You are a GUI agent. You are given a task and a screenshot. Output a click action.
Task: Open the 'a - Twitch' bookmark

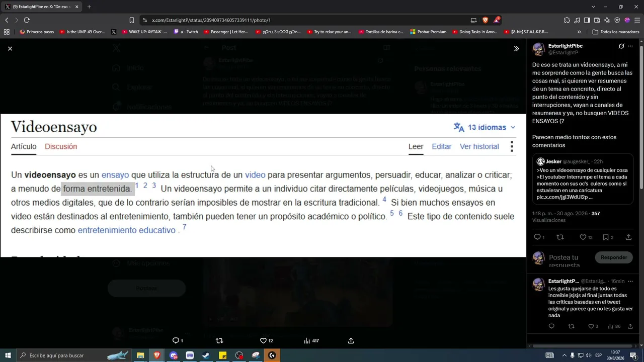tap(186, 32)
